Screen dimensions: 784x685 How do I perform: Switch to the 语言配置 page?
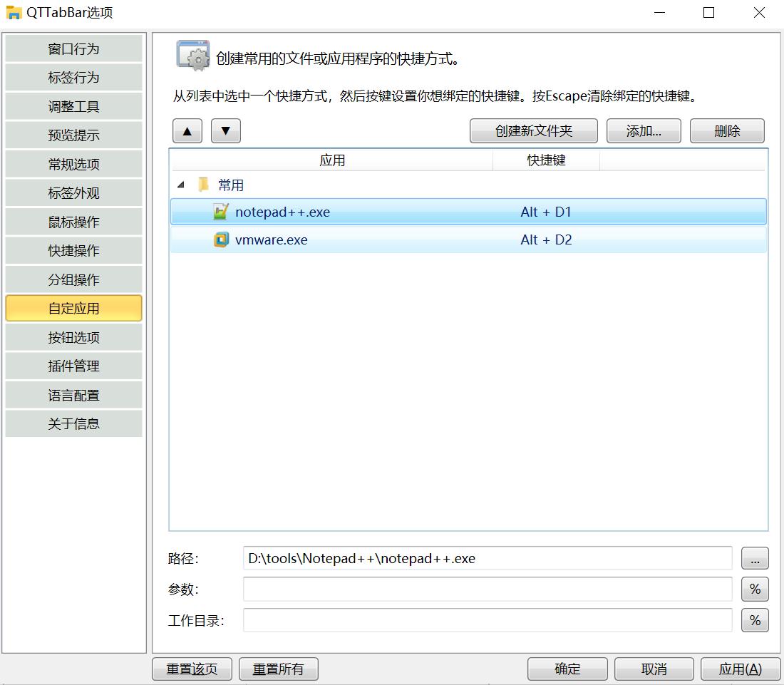(x=73, y=394)
